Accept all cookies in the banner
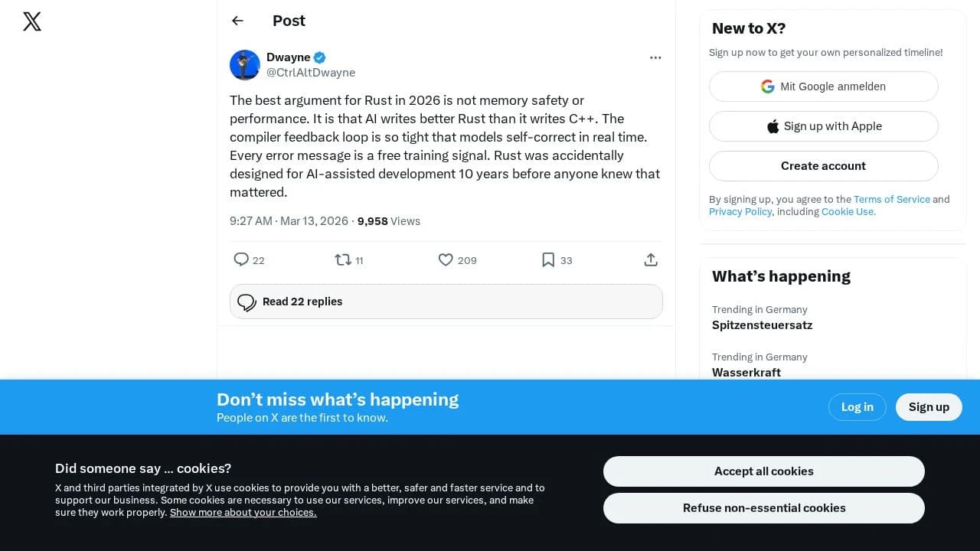Screen dimensions: 980x551 763,471
